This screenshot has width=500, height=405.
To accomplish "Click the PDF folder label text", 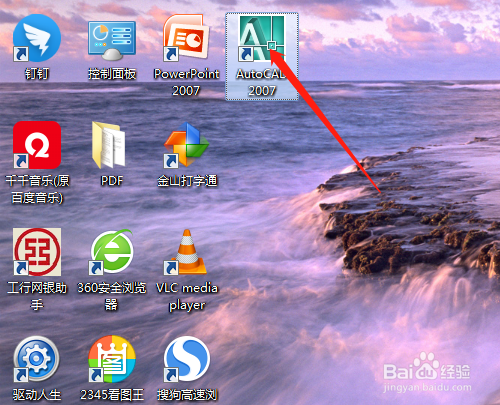I will click(x=112, y=181).
